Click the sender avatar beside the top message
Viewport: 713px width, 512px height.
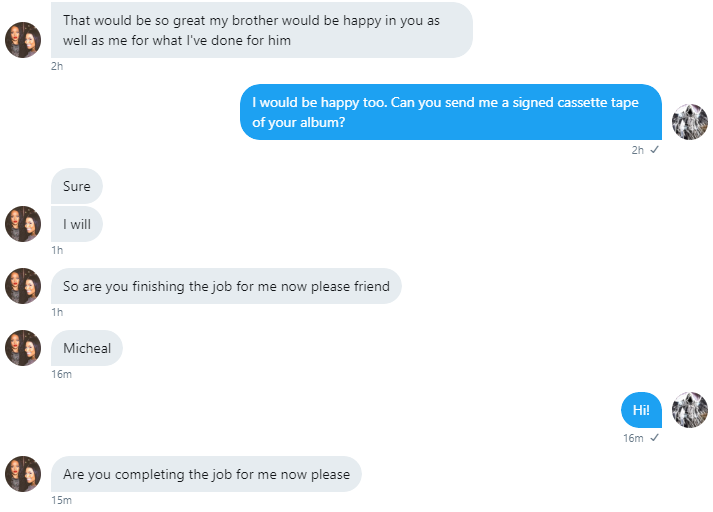(23, 40)
